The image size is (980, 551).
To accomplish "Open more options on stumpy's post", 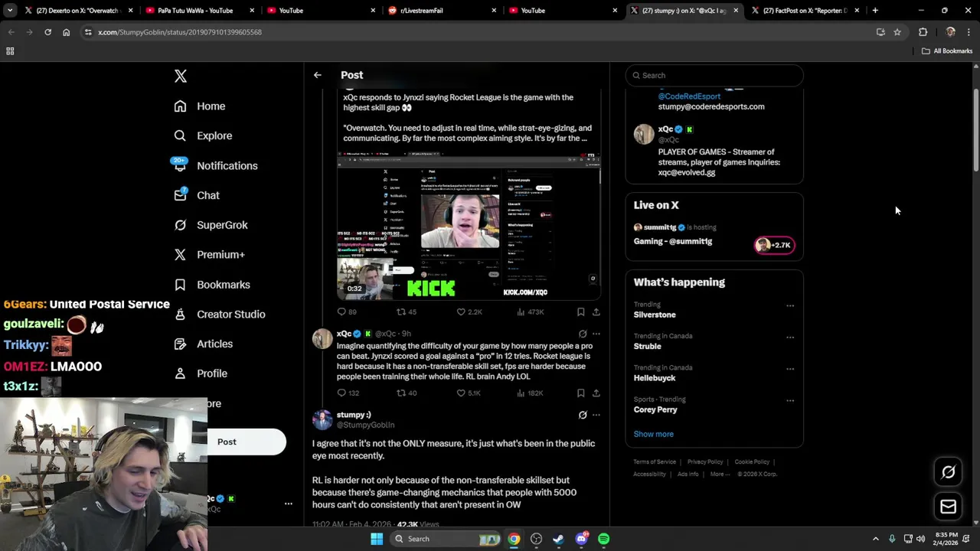I will 596,415.
